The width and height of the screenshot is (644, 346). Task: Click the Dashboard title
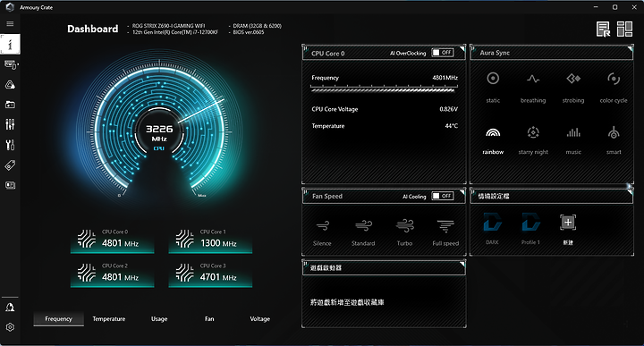(x=93, y=29)
